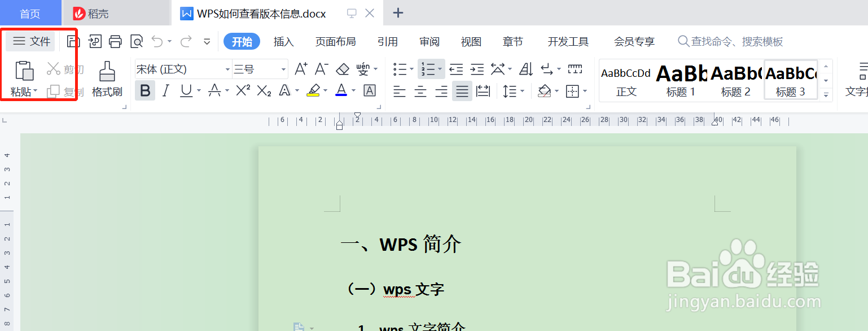Expand the Paste (粘贴) dropdown arrow
The width and height of the screenshot is (868, 331).
[36, 91]
